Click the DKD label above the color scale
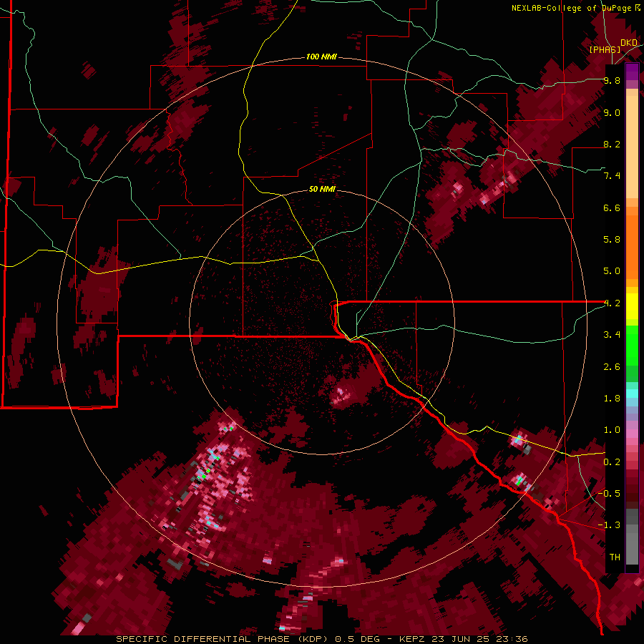Viewport: 644px width, 644px height. 629,43
